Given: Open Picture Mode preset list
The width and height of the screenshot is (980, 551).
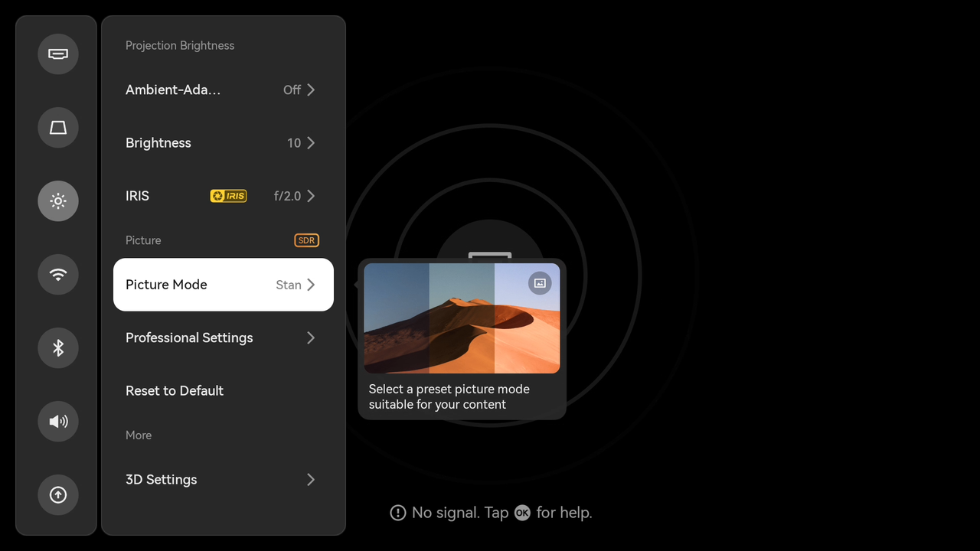Looking at the screenshot, I should tap(223, 285).
